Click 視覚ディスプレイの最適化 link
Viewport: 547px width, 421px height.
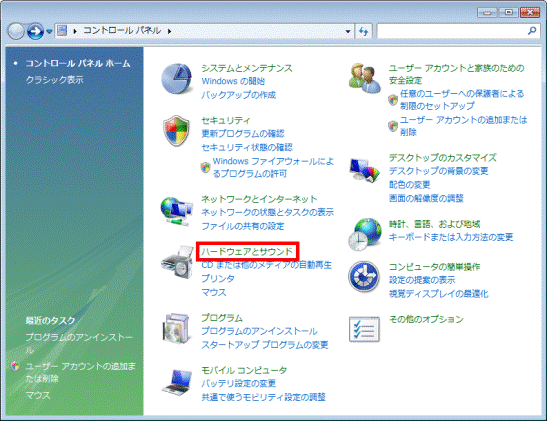coord(439,294)
